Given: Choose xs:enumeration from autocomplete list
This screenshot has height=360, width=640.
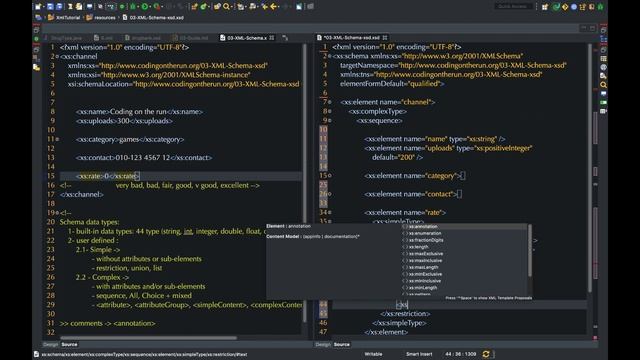Looking at the screenshot, I should click(464, 233).
